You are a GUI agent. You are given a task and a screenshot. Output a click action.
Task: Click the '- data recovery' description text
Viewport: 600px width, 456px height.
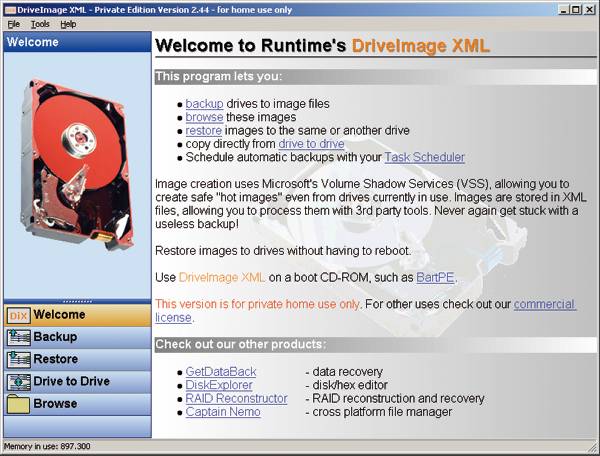point(344,371)
